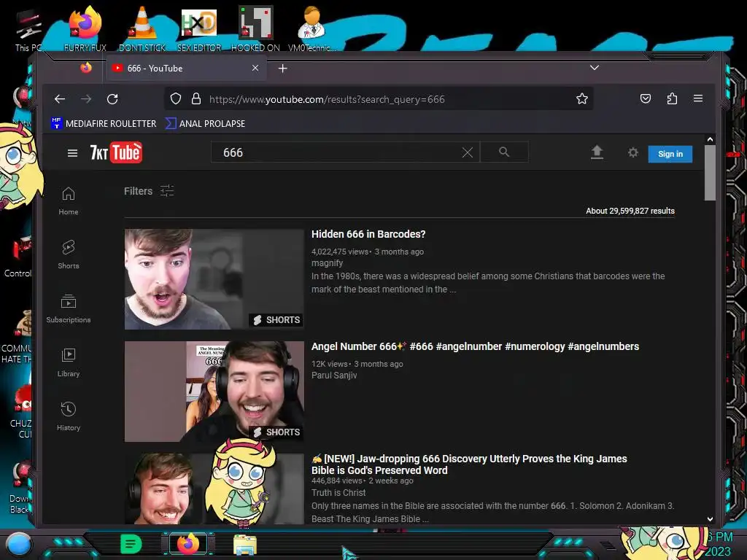The image size is (747, 560).
Task: Close the 666 - YouTube tab
Action: click(255, 68)
